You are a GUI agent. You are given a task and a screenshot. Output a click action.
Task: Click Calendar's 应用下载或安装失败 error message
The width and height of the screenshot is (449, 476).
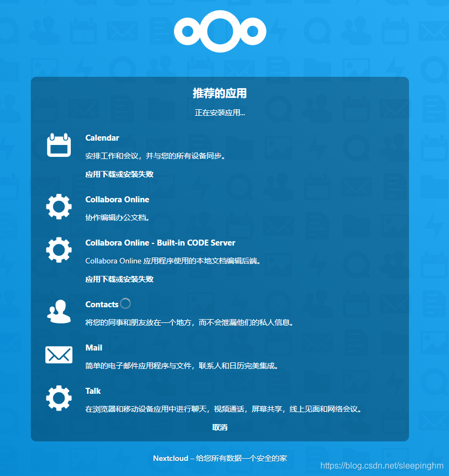coord(119,174)
